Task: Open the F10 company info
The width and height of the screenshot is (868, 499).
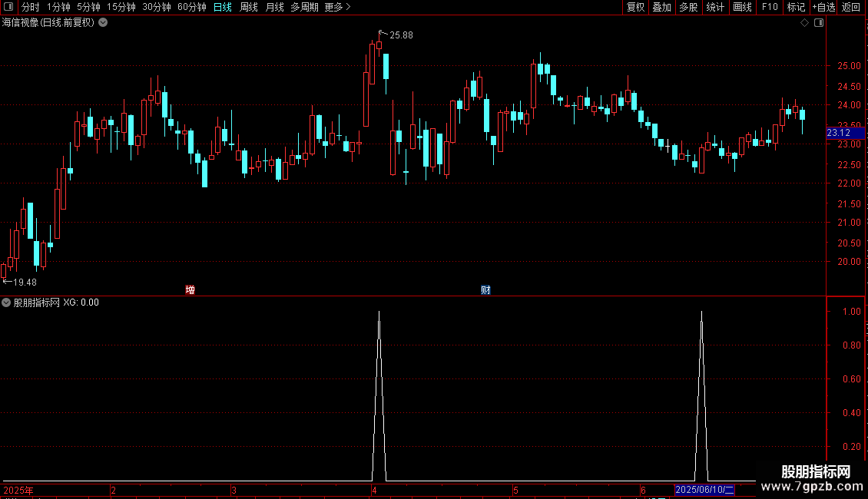Action: point(770,7)
